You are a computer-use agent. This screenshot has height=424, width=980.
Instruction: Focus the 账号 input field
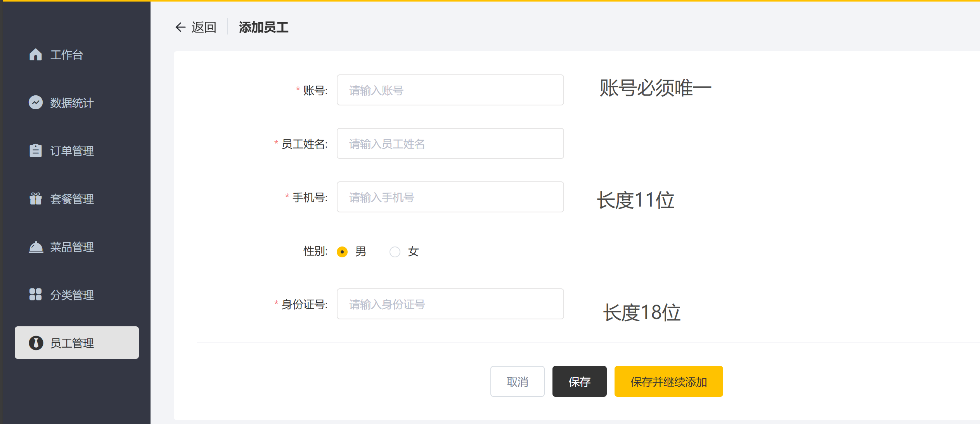pyautogui.click(x=450, y=90)
